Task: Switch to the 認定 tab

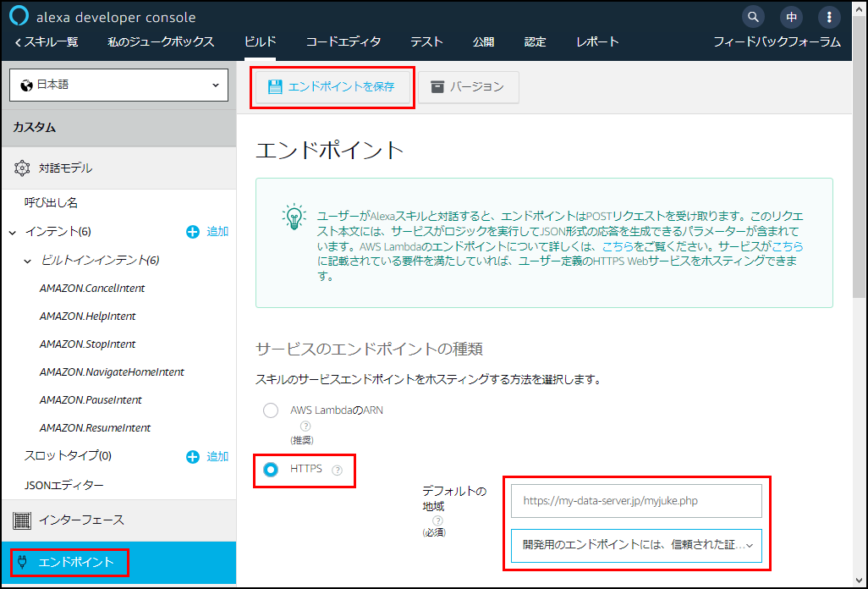Action: [535, 42]
